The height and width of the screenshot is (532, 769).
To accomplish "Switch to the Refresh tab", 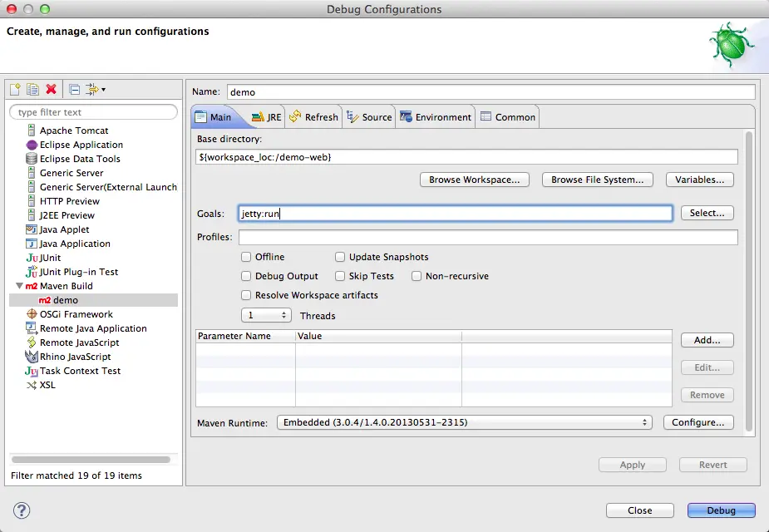I will tap(313, 117).
